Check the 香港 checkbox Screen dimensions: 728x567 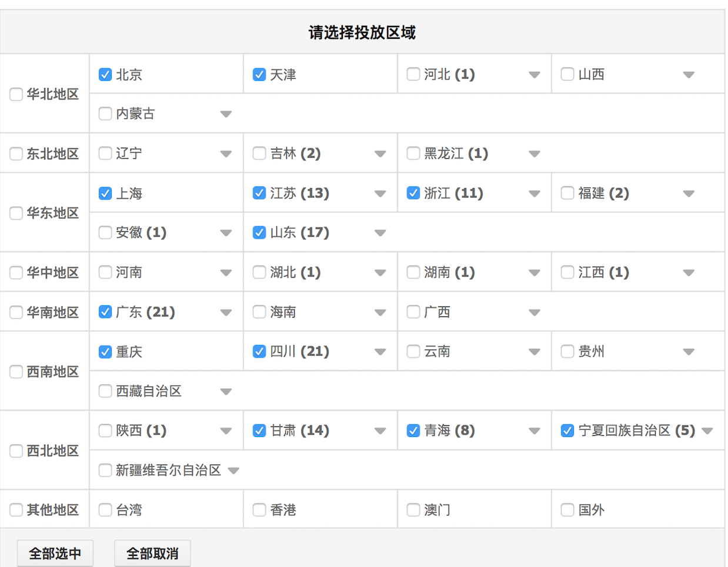click(x=259, y=510)
